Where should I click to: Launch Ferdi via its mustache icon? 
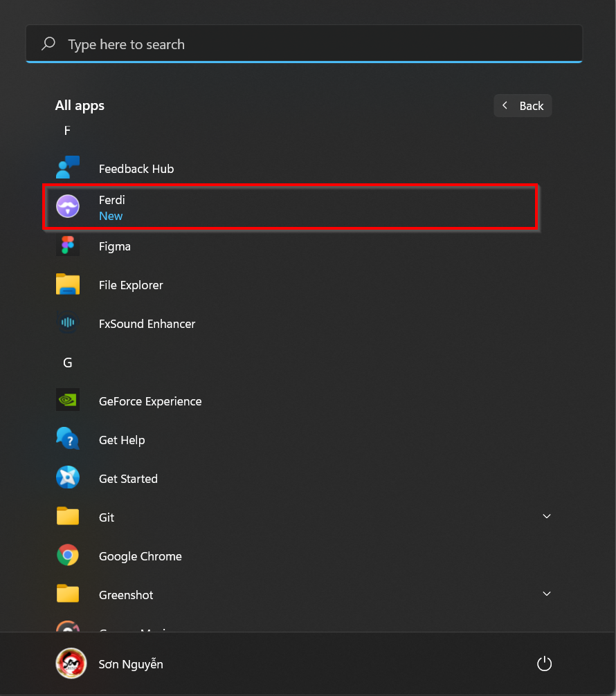[x=68, y=206]
